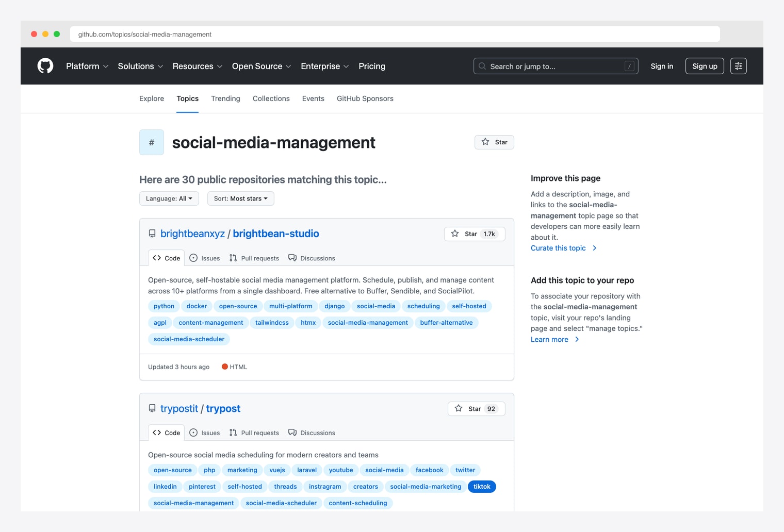Open the trypost repository link

point(223,408)
